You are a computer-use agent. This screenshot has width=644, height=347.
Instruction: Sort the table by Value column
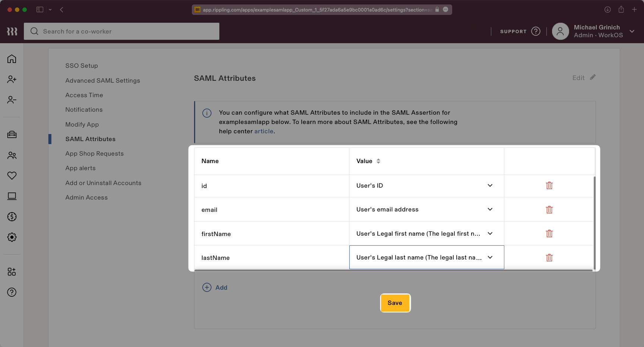[378, 161]
